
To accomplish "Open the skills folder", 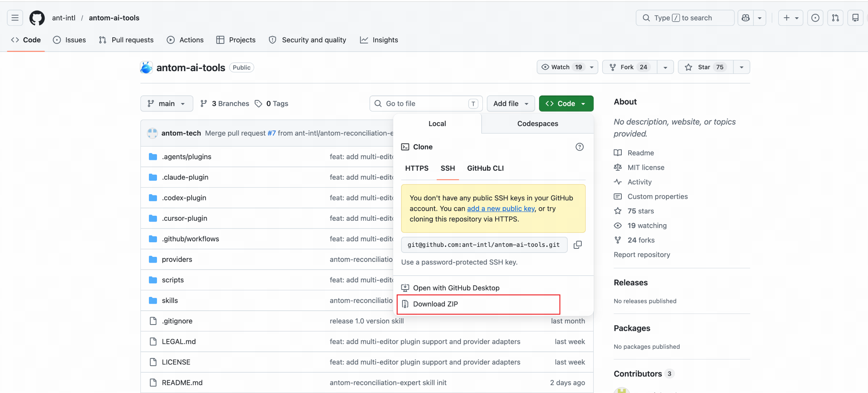I will (x=170, y=300).
